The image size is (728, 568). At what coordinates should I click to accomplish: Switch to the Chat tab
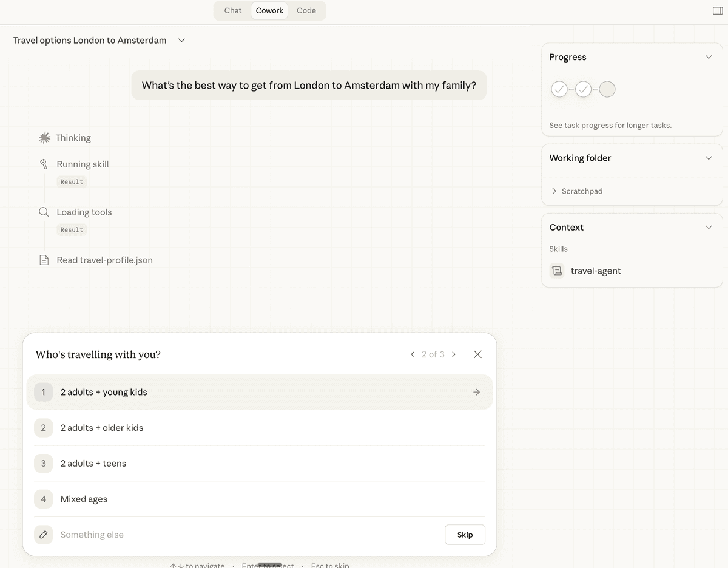pyautogui.click(x=233, y=10)
